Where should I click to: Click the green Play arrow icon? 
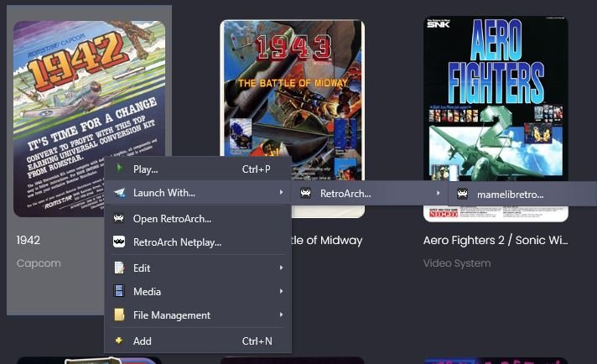pos(119,169)
